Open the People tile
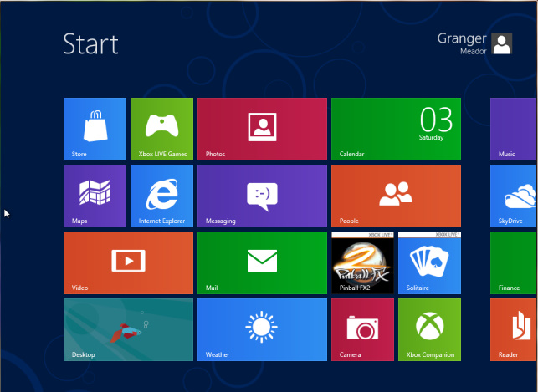This screenshot has width=538, height=392. [x=396, y=196]
